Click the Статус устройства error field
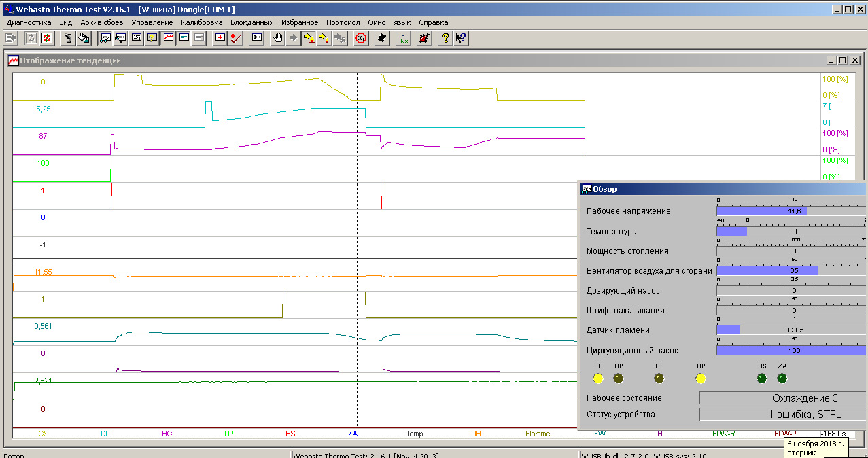Viewport: 868px width, 458px height. click(x=782, y=415)
